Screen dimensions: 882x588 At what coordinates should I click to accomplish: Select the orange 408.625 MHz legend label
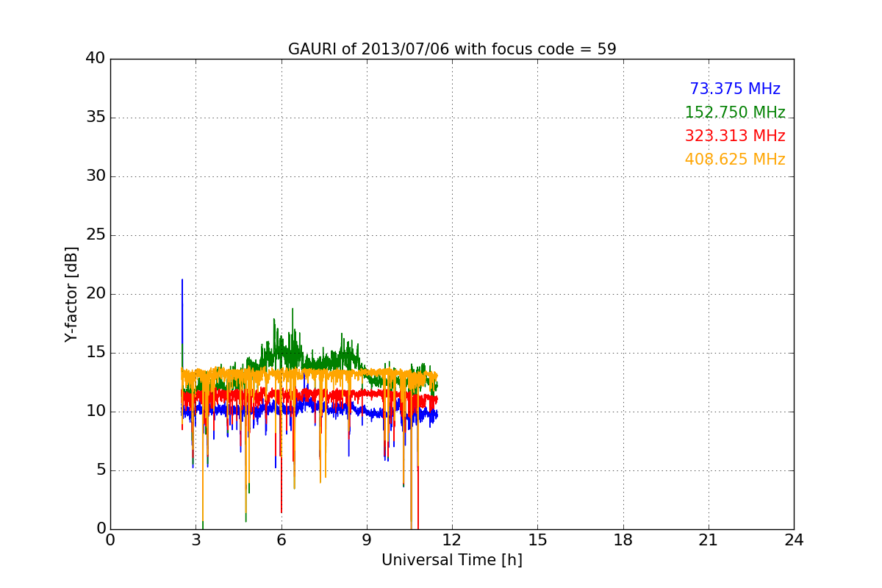click(735, 159)
